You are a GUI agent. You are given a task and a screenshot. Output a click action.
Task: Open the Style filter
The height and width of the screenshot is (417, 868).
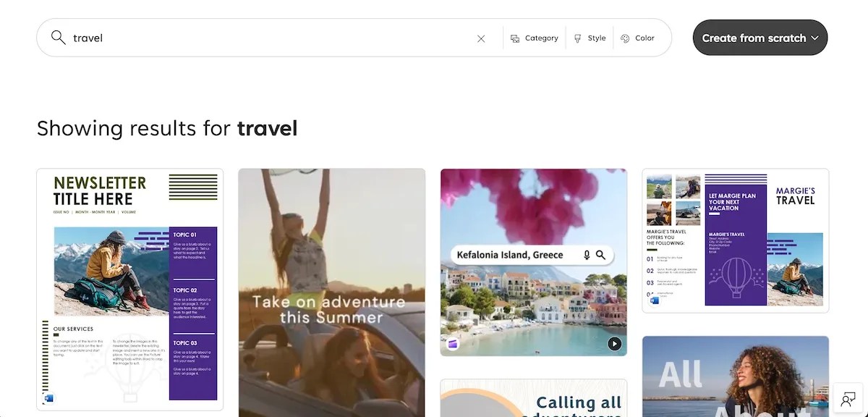click(x=590, y=38)
